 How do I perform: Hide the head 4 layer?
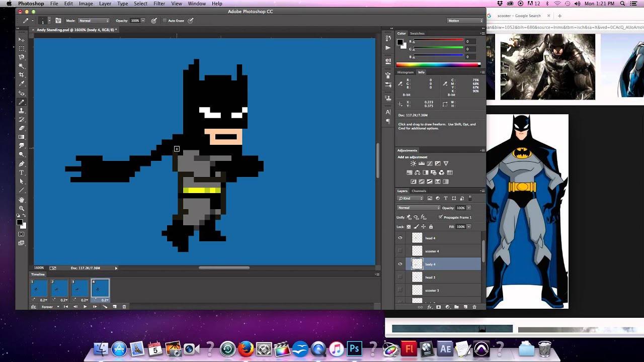click(x=400, y=238)
